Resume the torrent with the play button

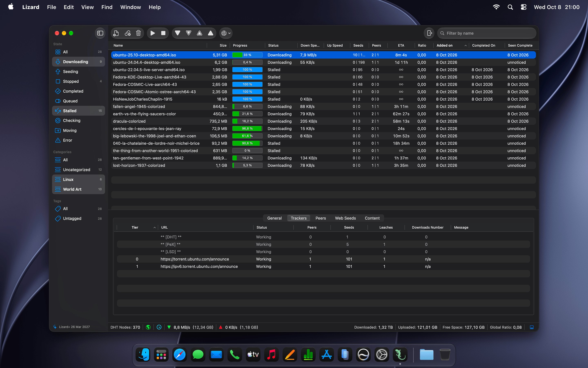coord(153,33)
